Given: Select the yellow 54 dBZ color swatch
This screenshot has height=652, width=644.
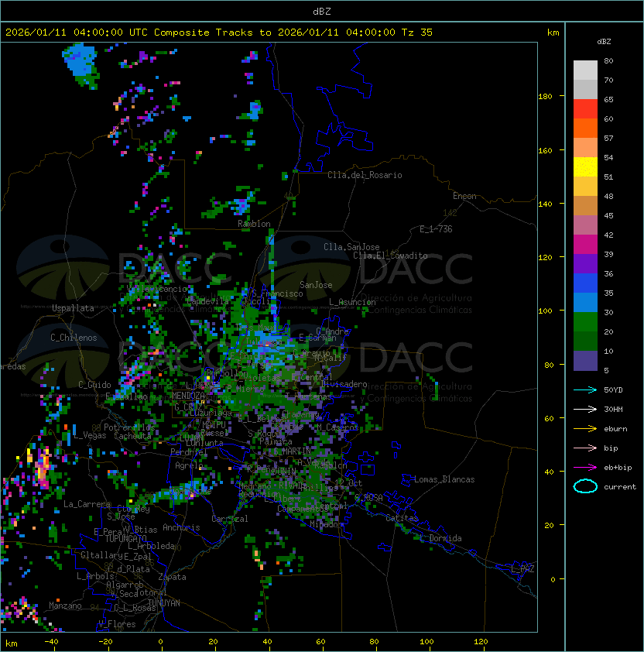Looking at the screenshot, I should point(585,167).
